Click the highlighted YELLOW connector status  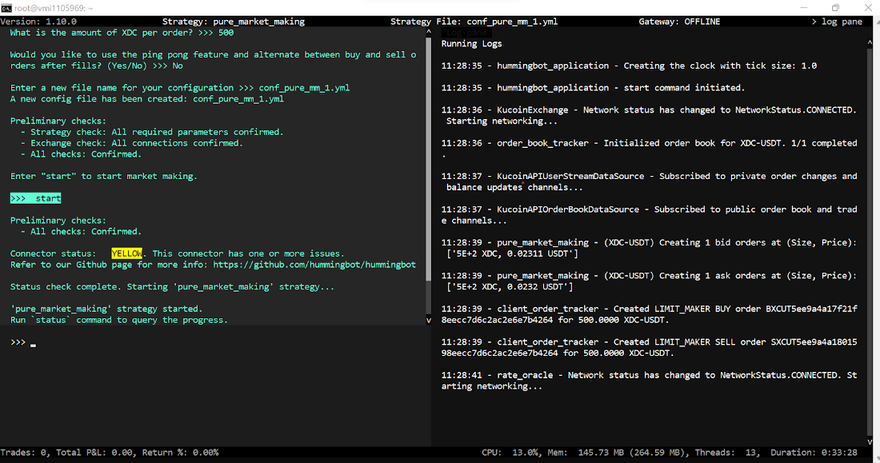[127, 254]
